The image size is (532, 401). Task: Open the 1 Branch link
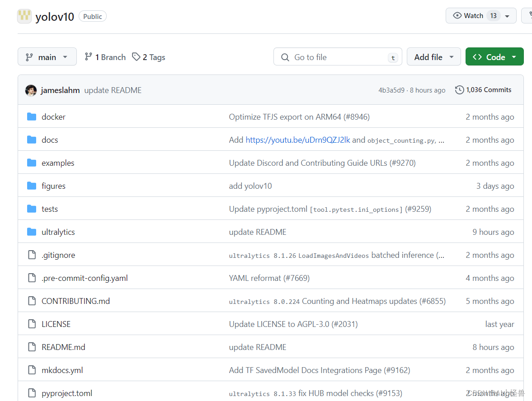click(105, 57)
